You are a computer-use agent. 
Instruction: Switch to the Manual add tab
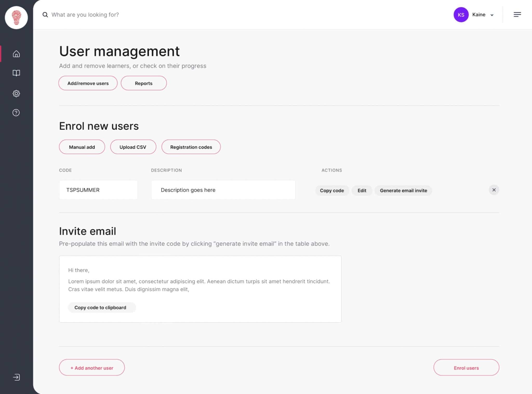(82, 147)
